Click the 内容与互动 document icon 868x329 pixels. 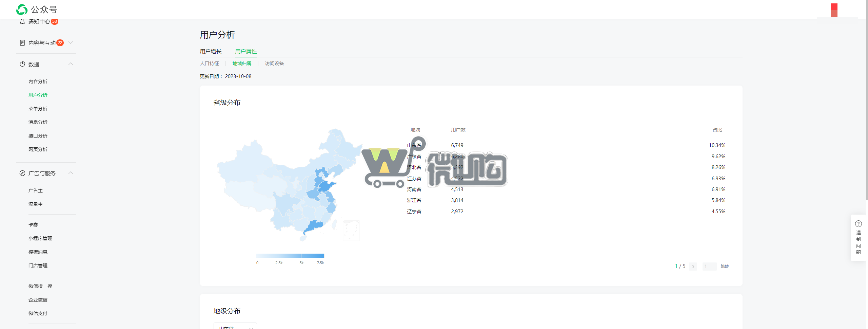point(22,42)
